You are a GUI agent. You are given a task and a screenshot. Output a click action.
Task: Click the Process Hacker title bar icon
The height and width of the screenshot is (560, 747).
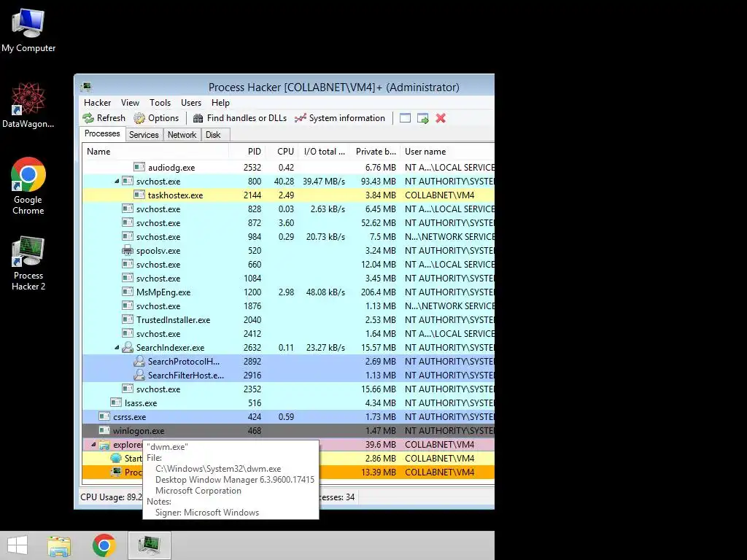coord(86,87)
